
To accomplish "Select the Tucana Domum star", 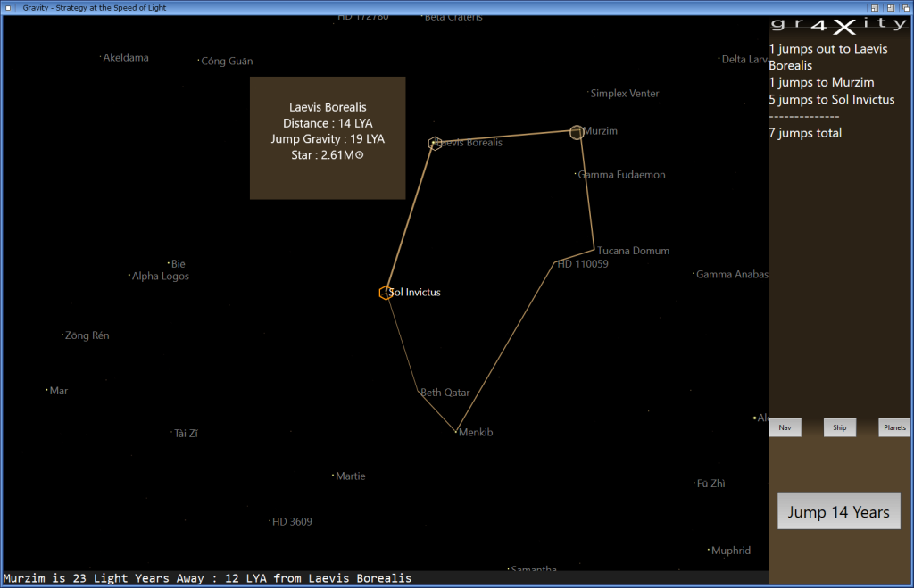I will (594, 247).
